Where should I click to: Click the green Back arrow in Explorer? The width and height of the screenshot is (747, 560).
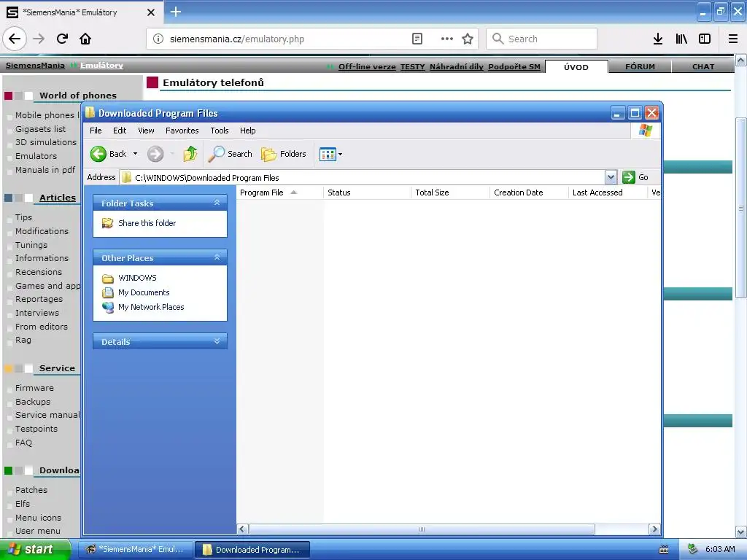coord(98,154)
